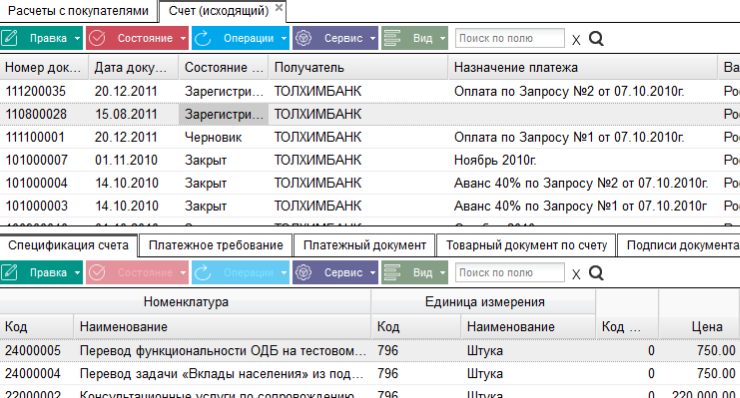740x398 pixels.
Task: Select row with number 110800028
Action: pos(370,114)
